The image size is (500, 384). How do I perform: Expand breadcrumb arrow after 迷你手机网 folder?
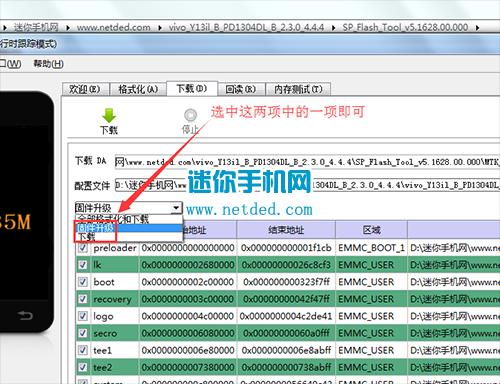[68, 28]
